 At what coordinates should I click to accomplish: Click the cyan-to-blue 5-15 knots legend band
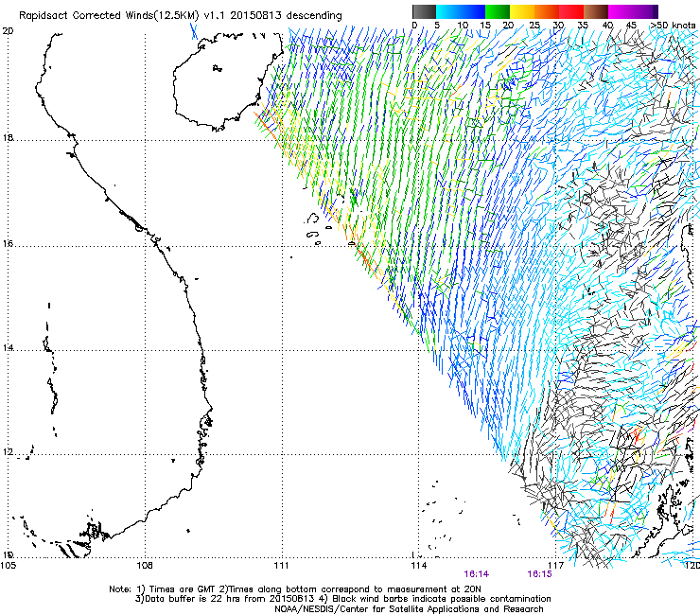click(x=461, y=11)
